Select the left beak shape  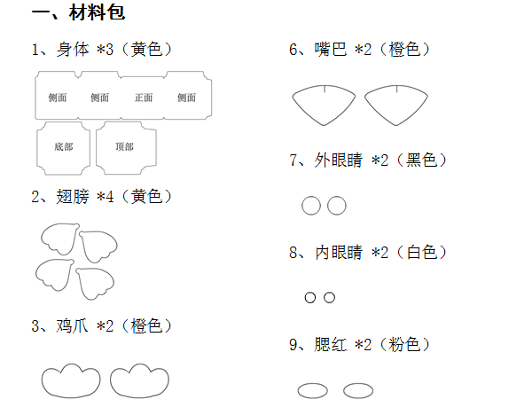pyautogui.click(x=324, y=106)
